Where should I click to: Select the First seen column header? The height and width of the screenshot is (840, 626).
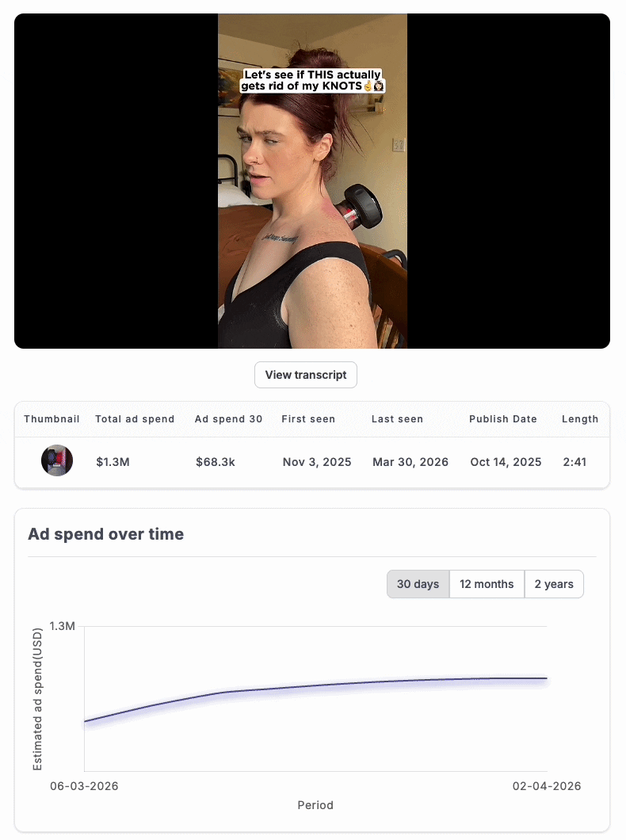point(308,419)
